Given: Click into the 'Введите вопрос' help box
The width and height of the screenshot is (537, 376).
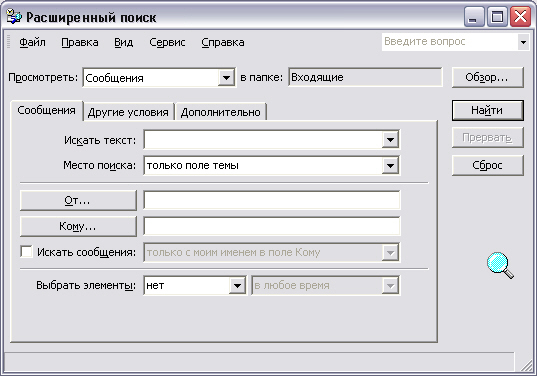Looking at the screenshot, I should (x=449, y=42).
